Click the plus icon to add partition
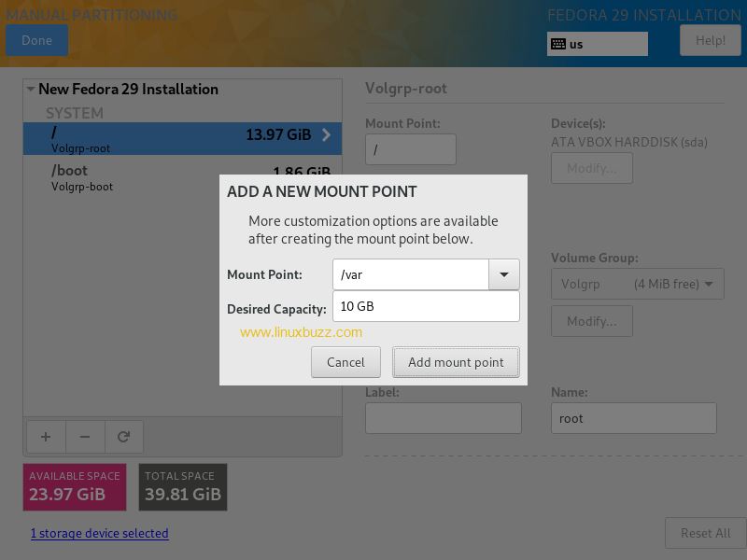 pyautogui.click(x=46, y=437)
